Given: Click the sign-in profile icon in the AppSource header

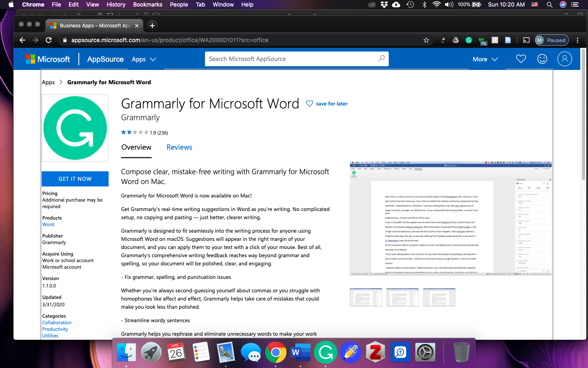Looking at the screenshot, I should click(565, 59).
